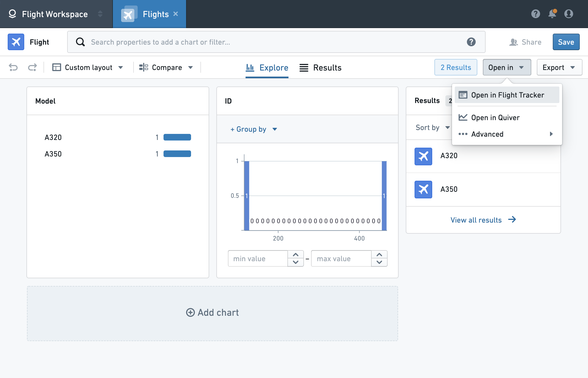
Task: Toggle the Open in dropdown button
Action: point(507,67)
